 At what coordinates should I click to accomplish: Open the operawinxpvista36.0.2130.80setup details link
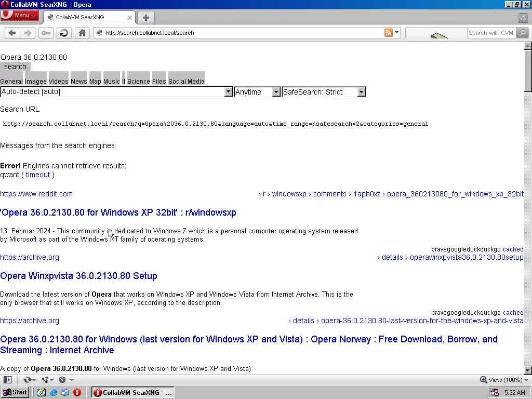(450, 258)
